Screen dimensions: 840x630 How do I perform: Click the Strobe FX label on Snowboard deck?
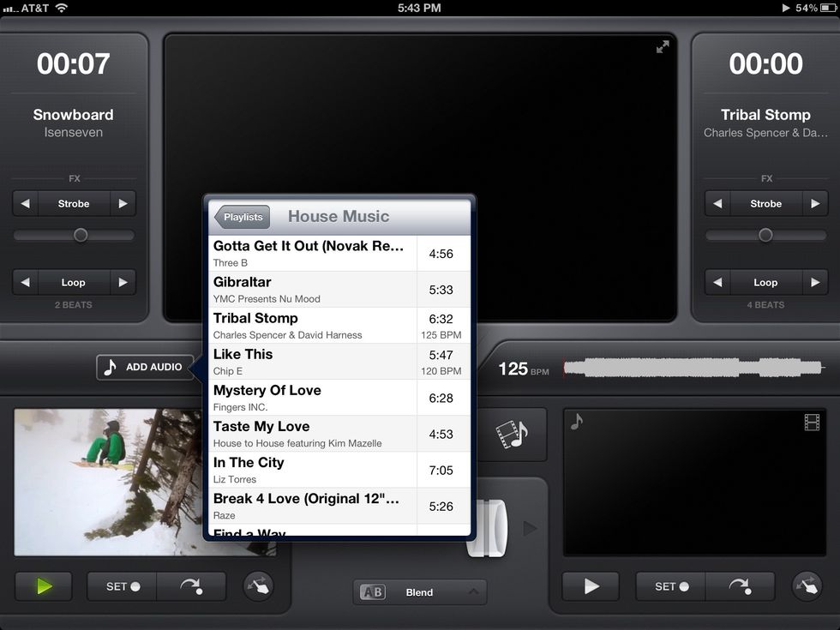74,204
